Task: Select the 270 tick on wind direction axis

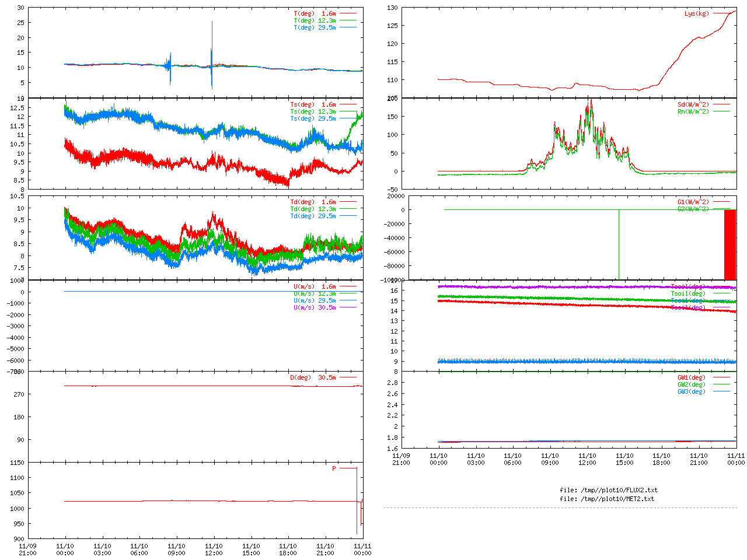Action: [19, 394]
